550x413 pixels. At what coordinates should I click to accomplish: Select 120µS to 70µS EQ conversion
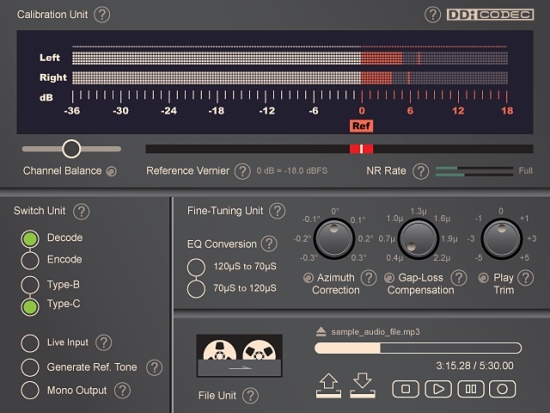[196, 267]
